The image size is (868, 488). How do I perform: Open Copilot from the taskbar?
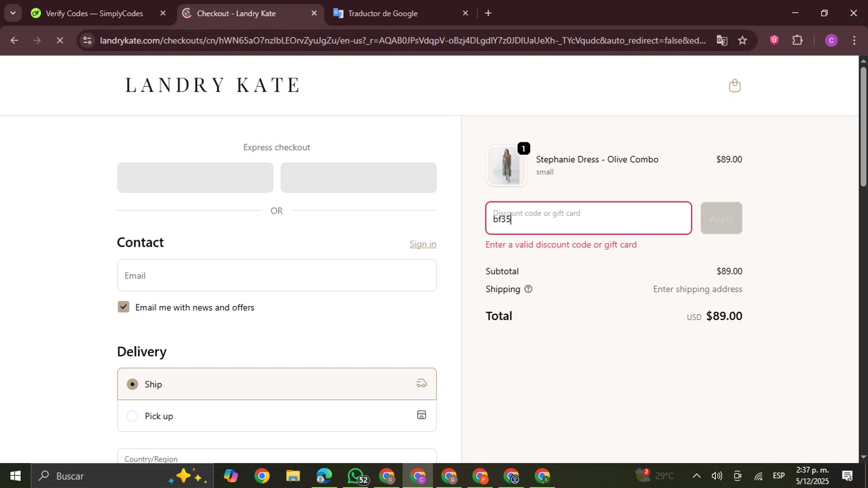tap(231, 476)
